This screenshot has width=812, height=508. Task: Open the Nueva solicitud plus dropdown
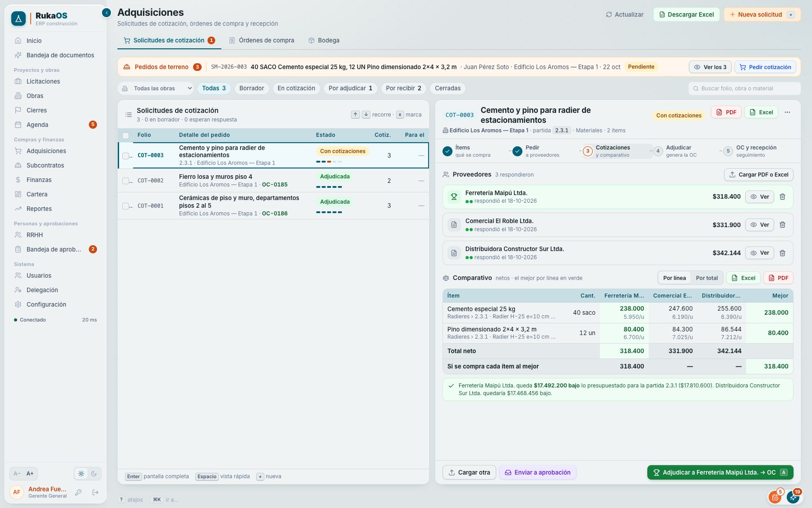[791, 14]
